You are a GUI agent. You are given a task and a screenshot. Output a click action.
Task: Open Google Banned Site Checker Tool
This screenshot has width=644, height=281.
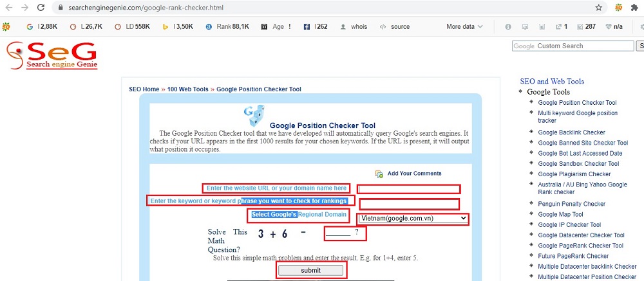coord(583,143)
